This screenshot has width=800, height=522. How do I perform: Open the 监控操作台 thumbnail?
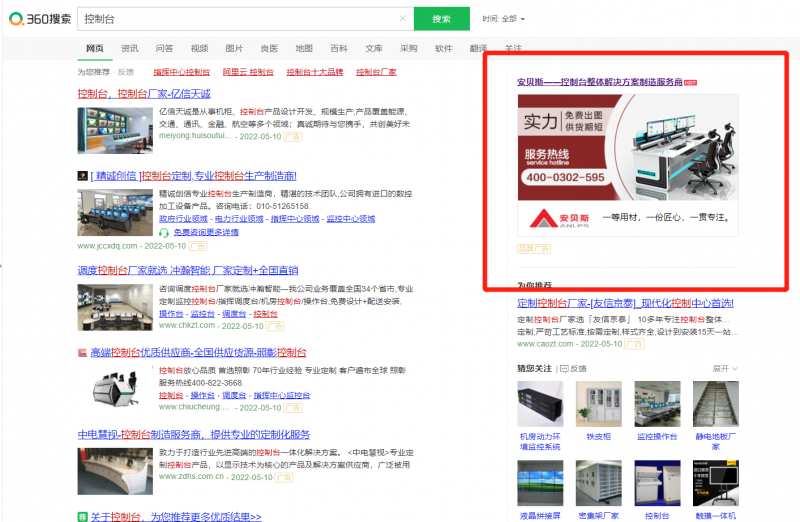(x=657, y=404)
